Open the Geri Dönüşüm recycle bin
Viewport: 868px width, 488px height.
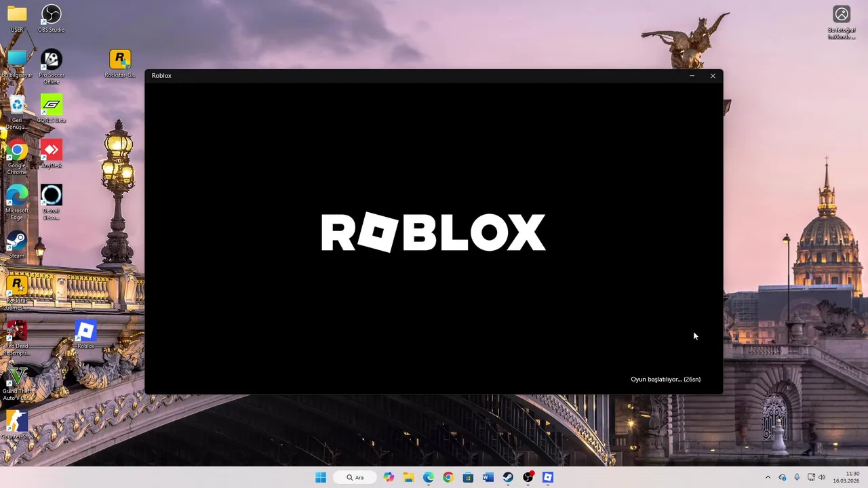pos(17,113)
